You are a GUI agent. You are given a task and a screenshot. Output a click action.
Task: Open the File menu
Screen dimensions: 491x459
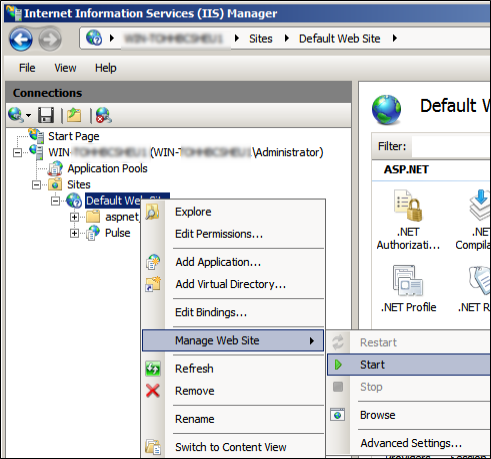coord(27,68)
